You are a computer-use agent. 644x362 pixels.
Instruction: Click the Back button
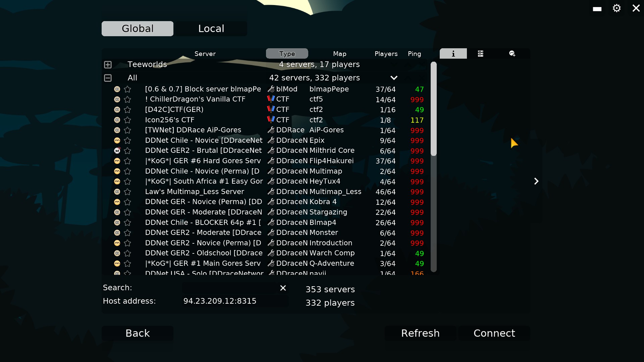point(138,334)
